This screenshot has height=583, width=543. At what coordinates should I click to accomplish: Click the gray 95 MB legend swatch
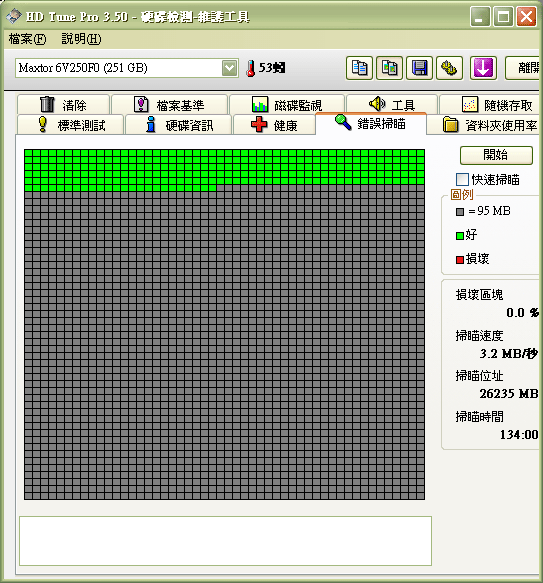(x=460, y=212)
